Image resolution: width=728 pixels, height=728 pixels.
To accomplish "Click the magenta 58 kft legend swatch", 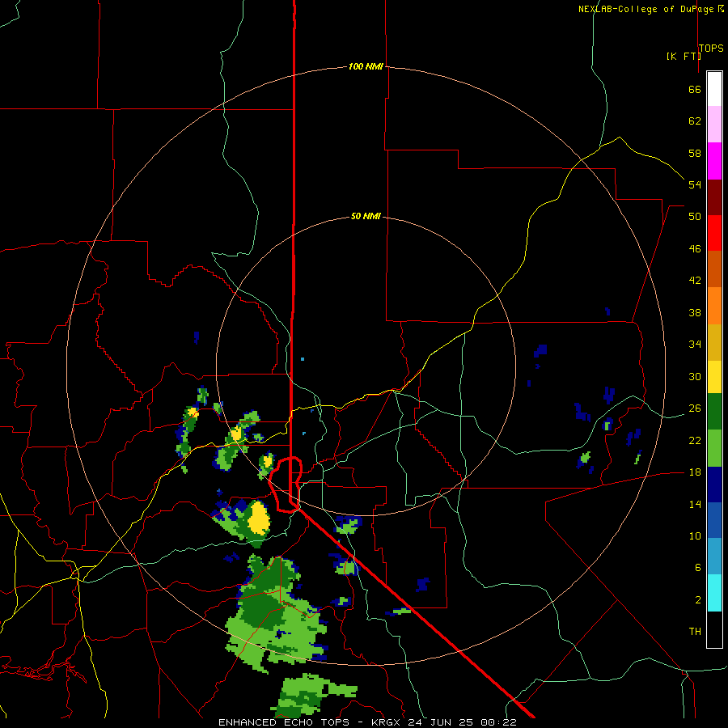I will tap(714, 161).
